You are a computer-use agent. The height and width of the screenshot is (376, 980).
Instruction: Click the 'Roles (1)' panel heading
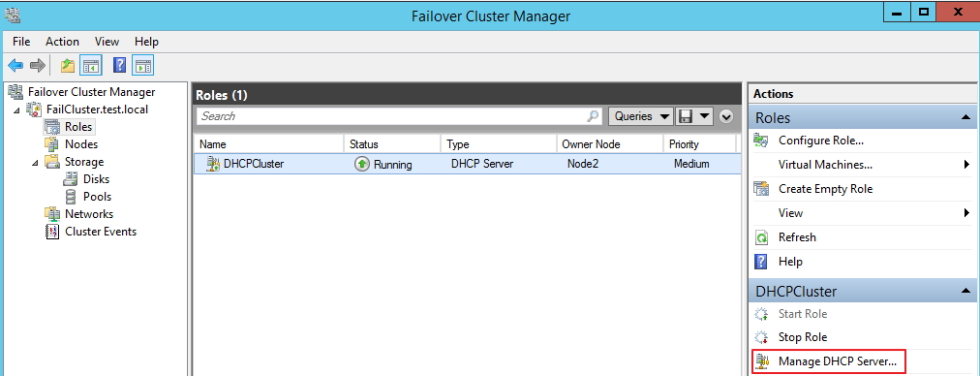222,95
